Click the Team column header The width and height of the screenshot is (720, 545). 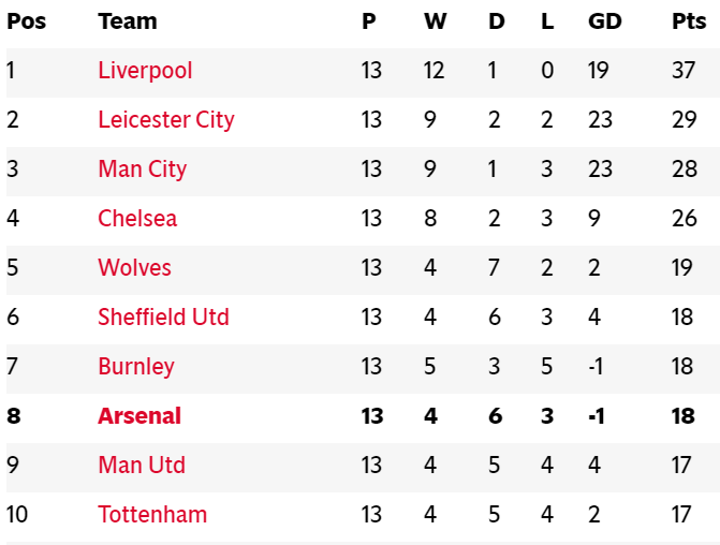pyautogui.click(x=127, y=21)
